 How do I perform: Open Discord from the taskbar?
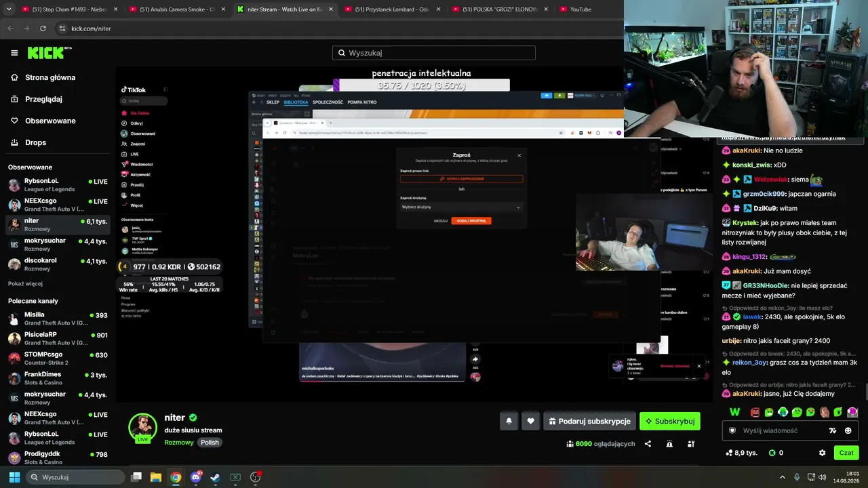point(196,477)
